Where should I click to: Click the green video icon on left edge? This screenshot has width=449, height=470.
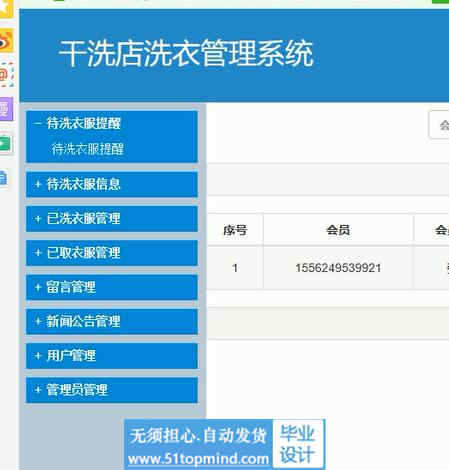point(6,144)
